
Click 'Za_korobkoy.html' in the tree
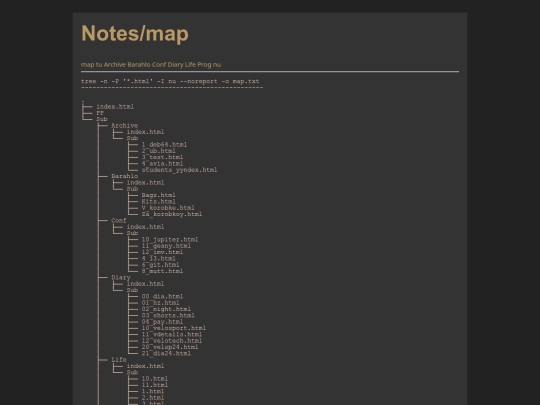[x=172, y=214]
